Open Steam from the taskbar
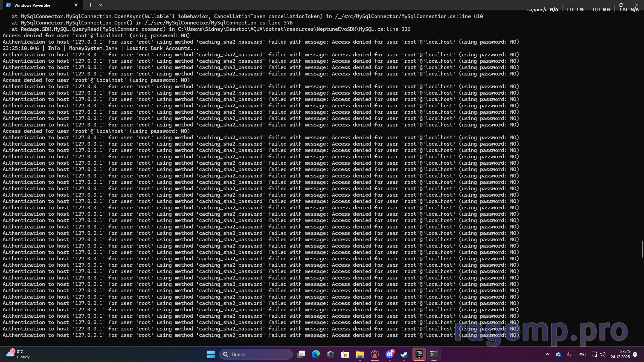Image resolution: width=644 pixels, height=362 pixels. point(404,354)
